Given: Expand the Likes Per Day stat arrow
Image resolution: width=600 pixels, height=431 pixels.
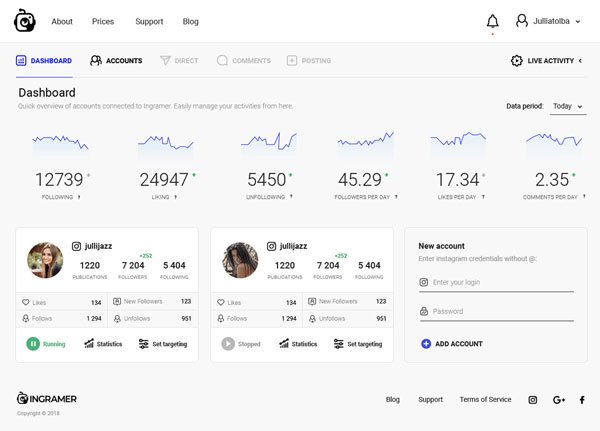Looking at the screenshot, I should coord(483,197).
